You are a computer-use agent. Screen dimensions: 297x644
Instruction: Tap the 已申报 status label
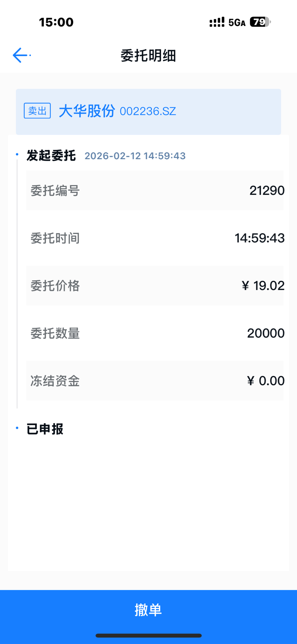coord(45,429)
